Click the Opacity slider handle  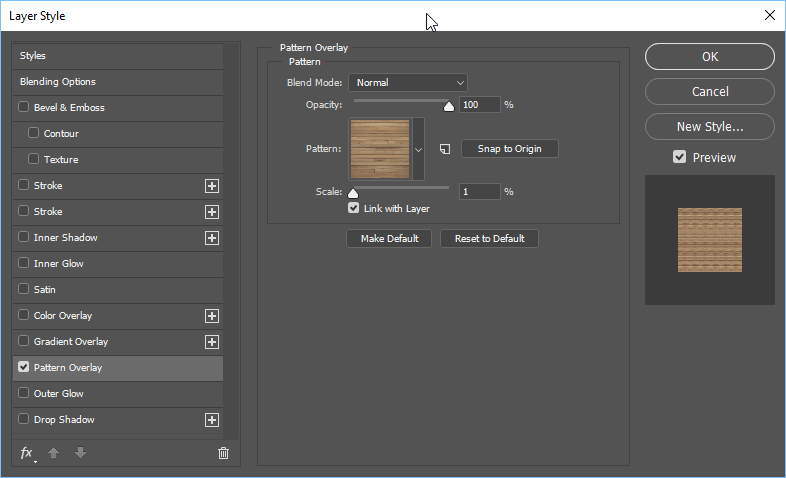[448, 105]
